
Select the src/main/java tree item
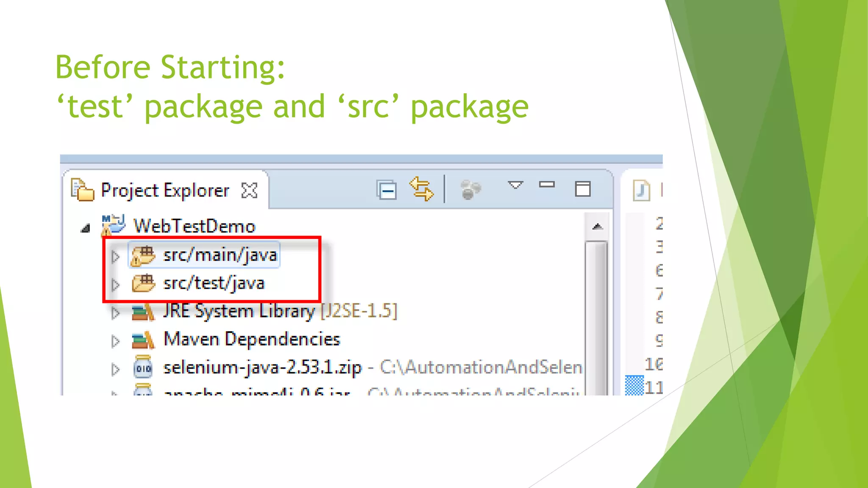click(220, 255)
